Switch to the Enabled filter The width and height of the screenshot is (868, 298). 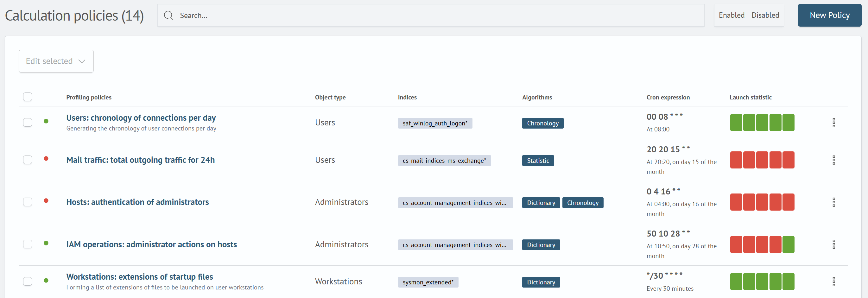tap(731, 15)
